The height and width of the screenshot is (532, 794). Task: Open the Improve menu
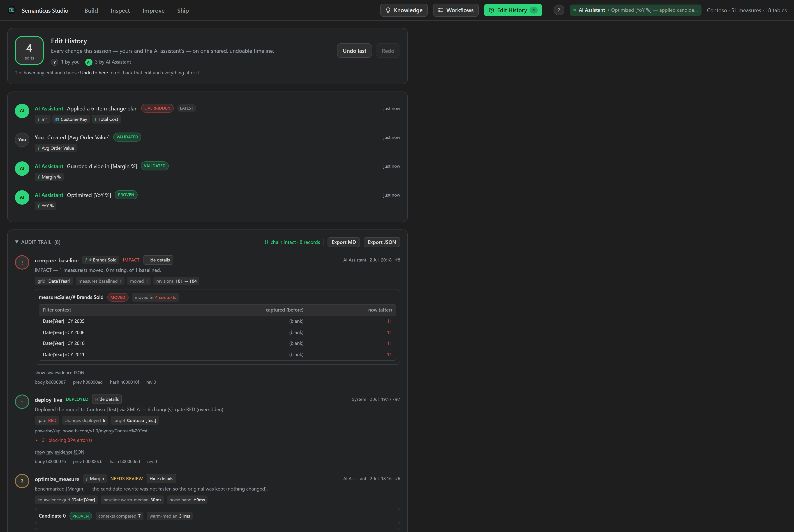pos(153,11)
